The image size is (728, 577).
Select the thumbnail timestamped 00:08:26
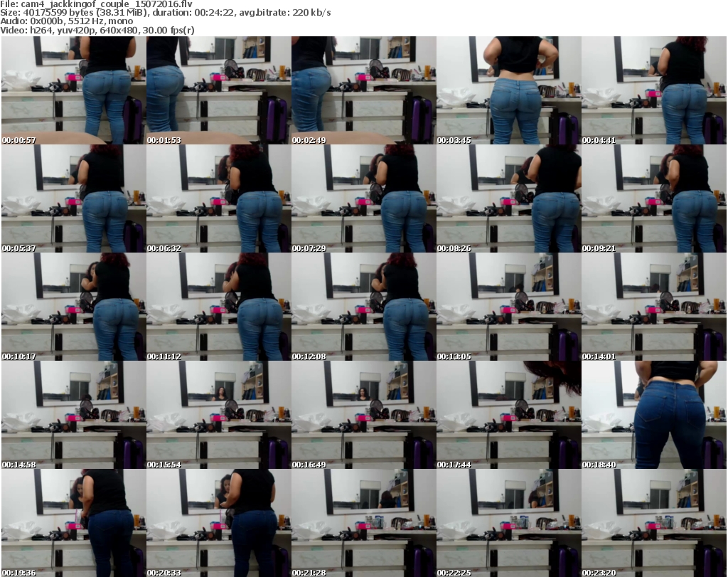[x=509, y=198]
